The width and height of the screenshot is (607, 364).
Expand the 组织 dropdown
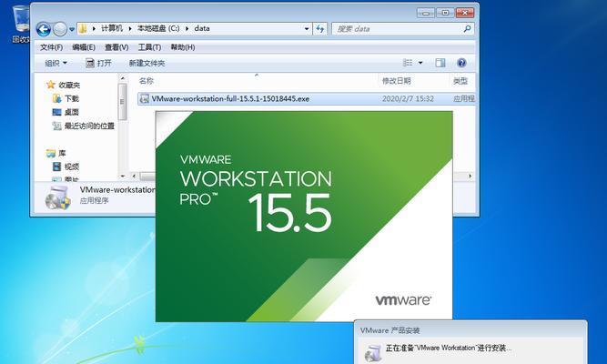pyautogui.click(x=56, y=63)
